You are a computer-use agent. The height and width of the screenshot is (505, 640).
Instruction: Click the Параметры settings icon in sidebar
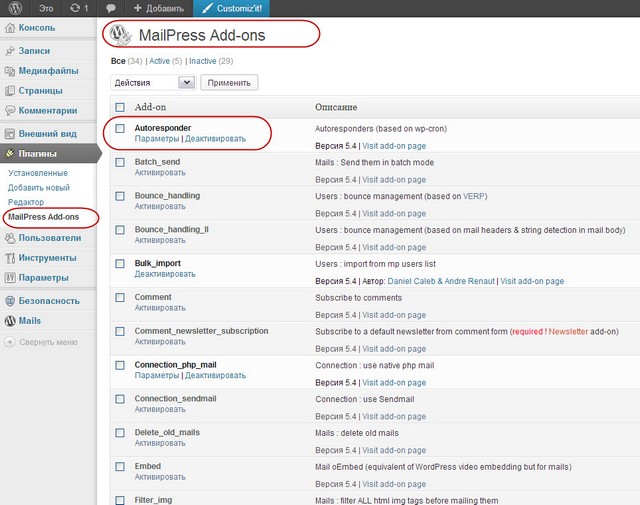click(x=10, y=278)
